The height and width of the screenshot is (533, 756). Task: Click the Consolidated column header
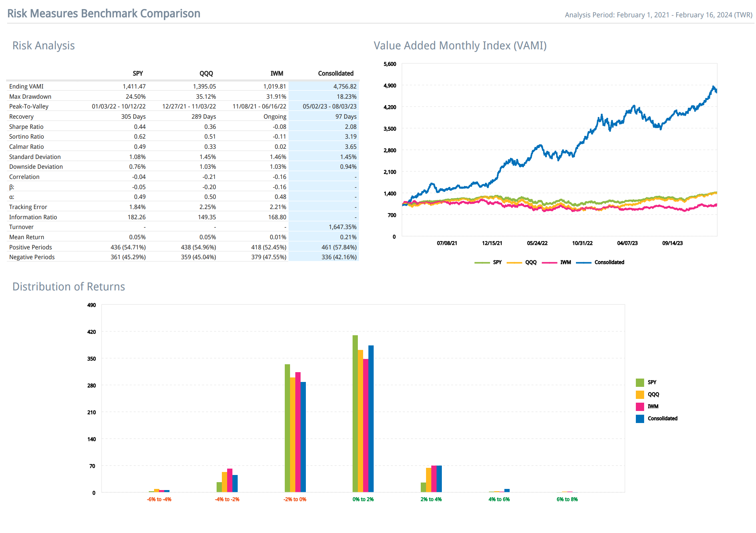pos(336,73)
